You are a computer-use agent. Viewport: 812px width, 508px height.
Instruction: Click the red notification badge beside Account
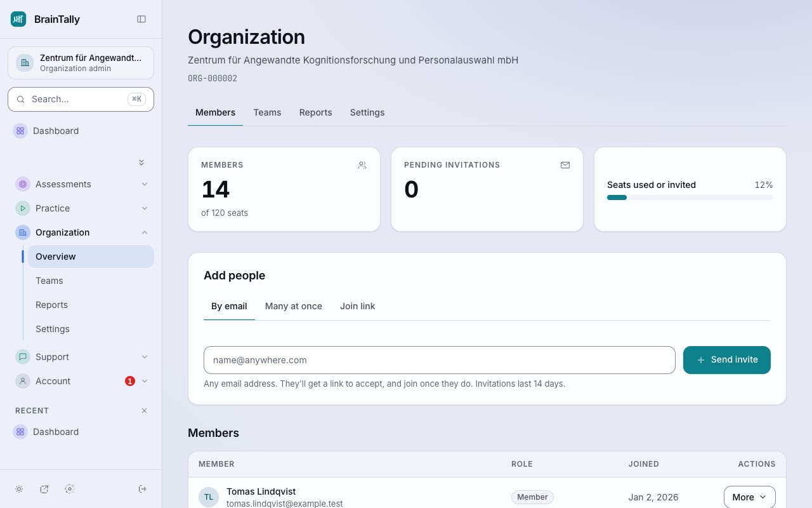pyautogui.click(x=130, y=381)
